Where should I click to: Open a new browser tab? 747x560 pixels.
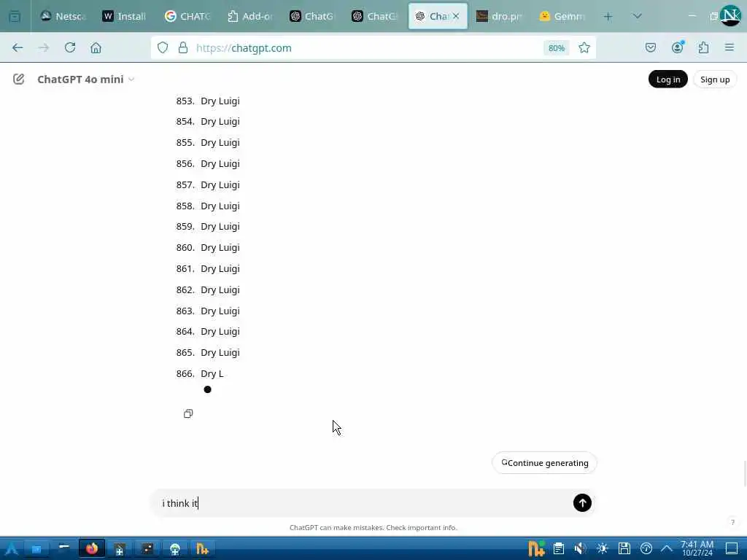click(x=608, y=17)
